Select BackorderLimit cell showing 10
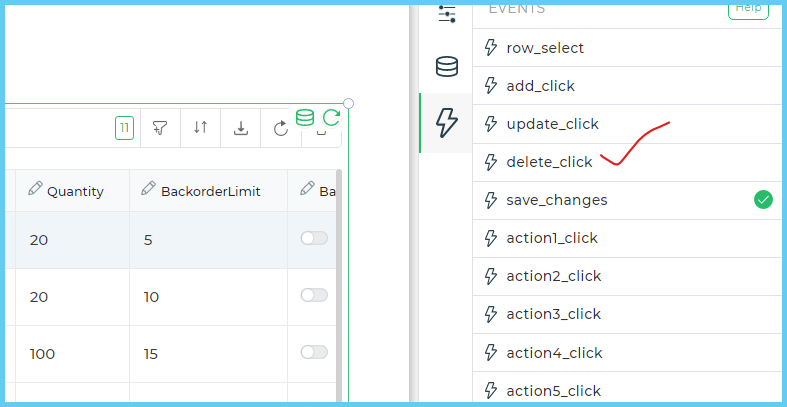This screenshot has height=407, width=787. (x=208, y=297)
